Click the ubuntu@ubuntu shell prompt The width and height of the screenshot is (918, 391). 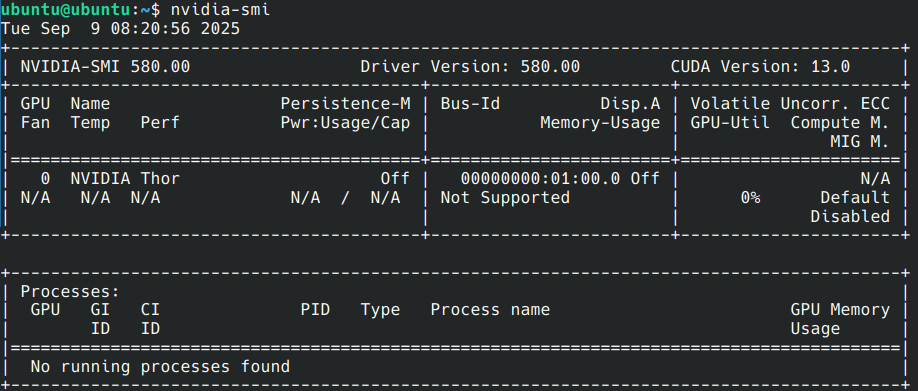tap(81, 9)
